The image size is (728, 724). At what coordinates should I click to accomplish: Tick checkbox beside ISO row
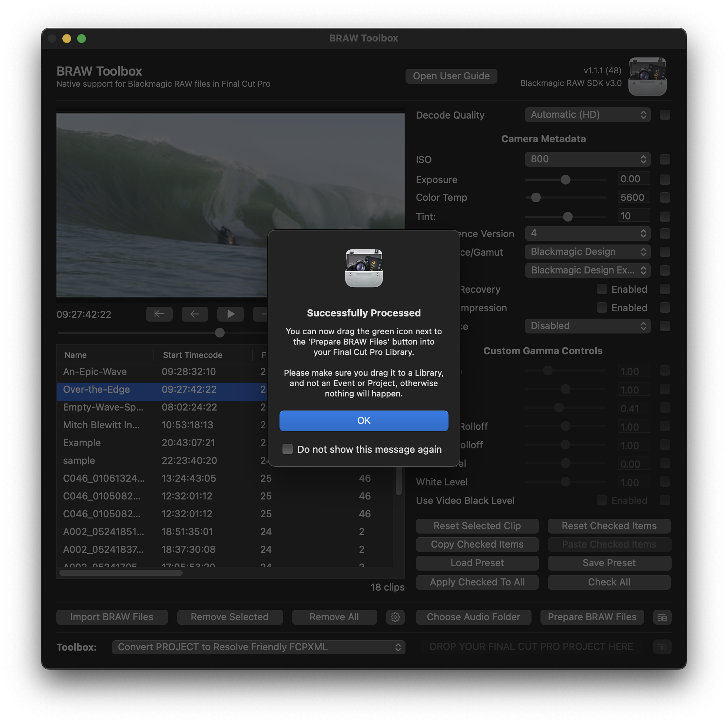[665, 159]
